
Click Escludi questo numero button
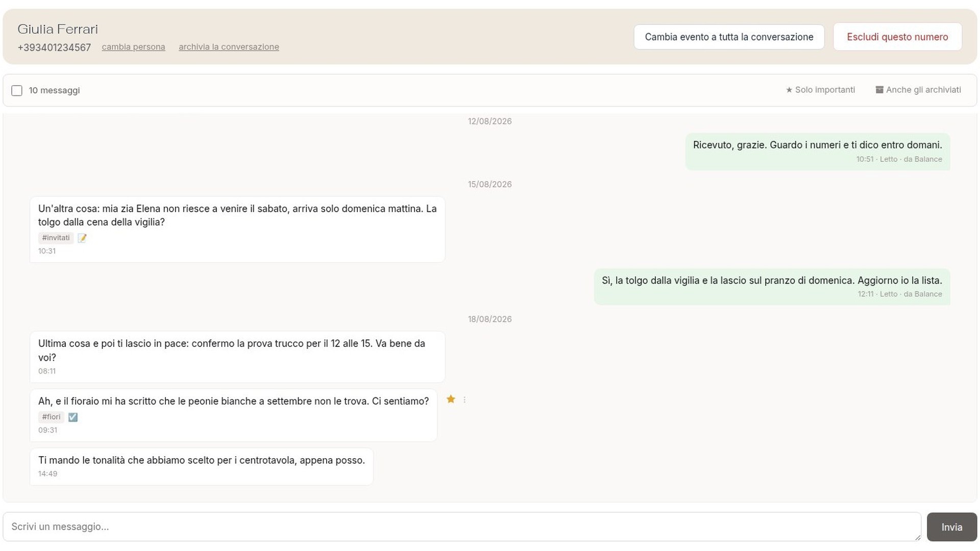897,37
